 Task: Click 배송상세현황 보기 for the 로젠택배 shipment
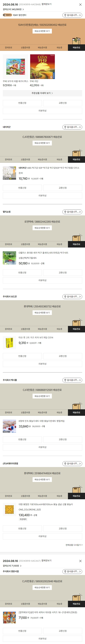[42, 228]
